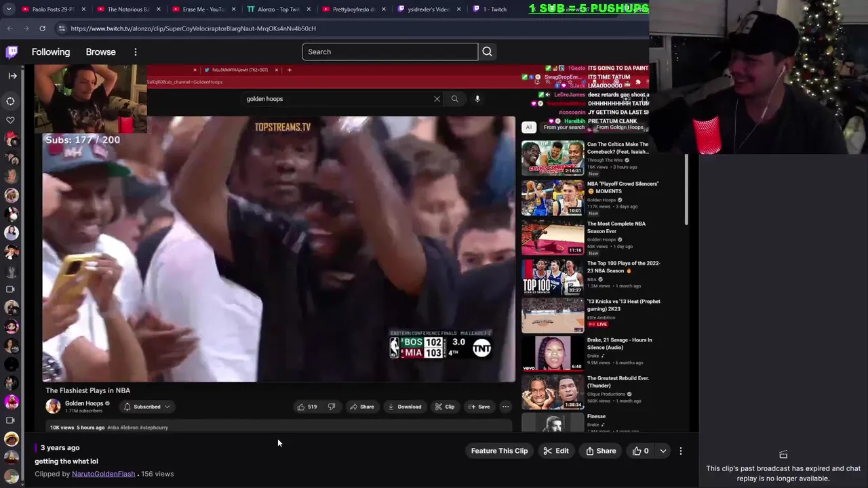Open recommended channels camera icon in sidebar
The image size is (868, 488).
tap(11, 289)
